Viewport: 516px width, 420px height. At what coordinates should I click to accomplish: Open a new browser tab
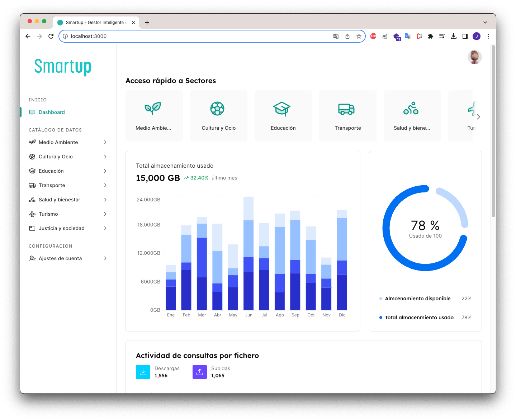tap(147, 23)
